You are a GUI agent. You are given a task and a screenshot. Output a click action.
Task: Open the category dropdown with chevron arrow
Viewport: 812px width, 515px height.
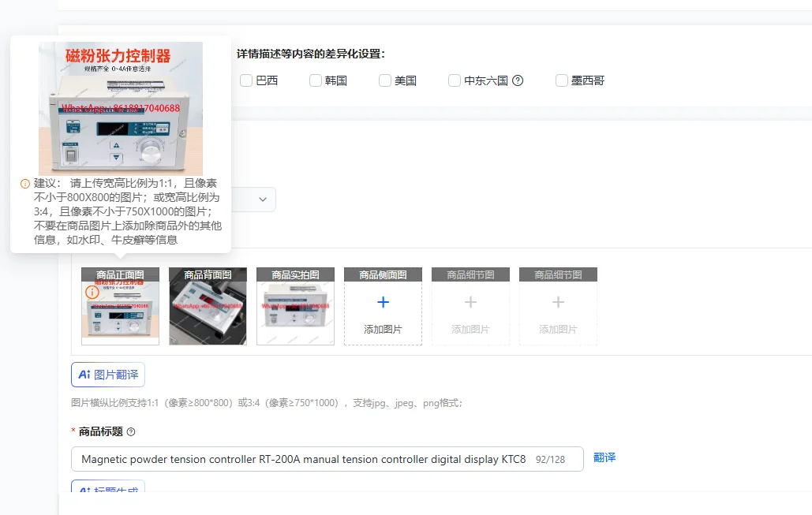point(264,199)
